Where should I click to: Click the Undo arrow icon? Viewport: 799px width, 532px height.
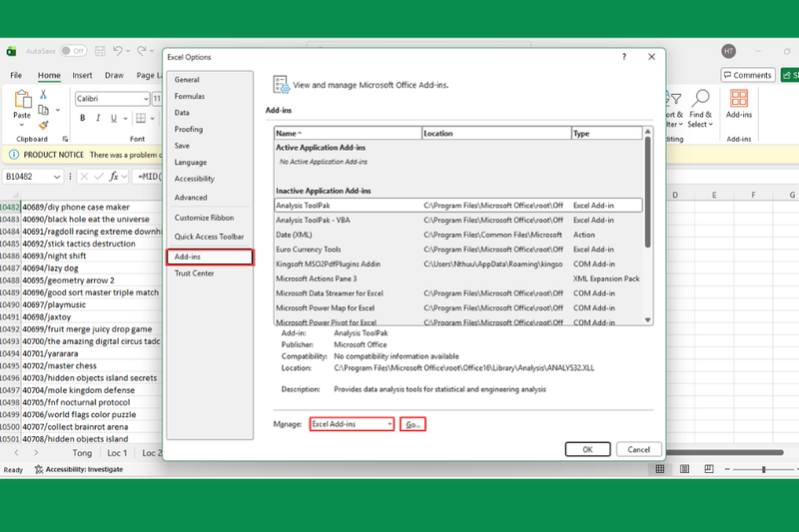click(117, 50)
